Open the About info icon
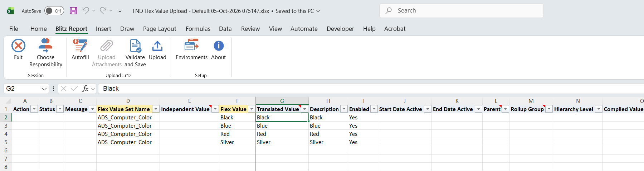Viewport: 644px width, 171px height. point(219,46)
